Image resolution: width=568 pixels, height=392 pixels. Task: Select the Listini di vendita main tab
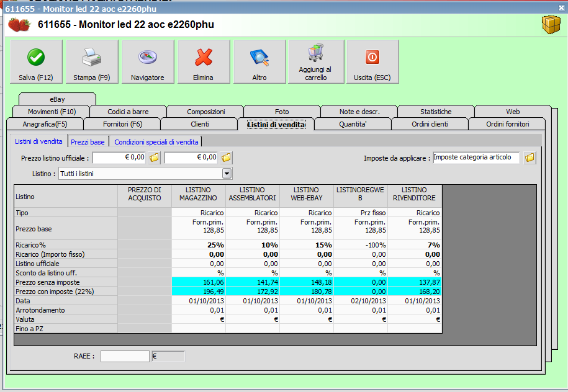[x=276, y=124]
